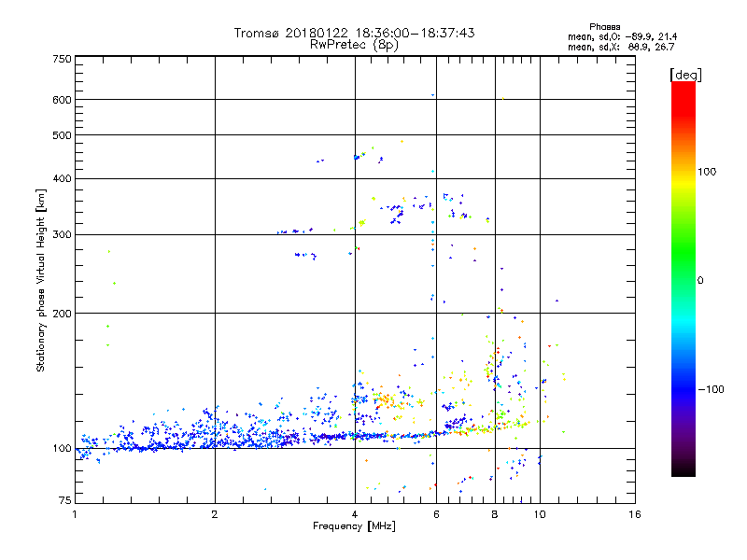Click x-axis tick label '10'
Viewport: 747px width, 560px height.
[540, 514]
